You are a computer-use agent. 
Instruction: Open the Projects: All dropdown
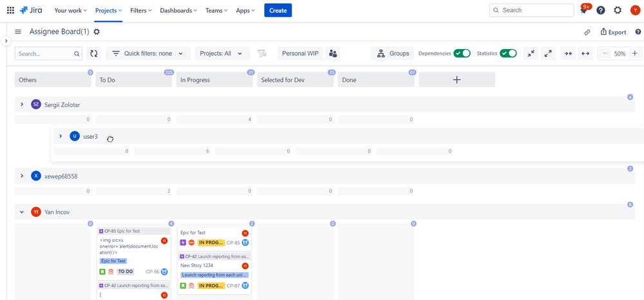point(222,54)
